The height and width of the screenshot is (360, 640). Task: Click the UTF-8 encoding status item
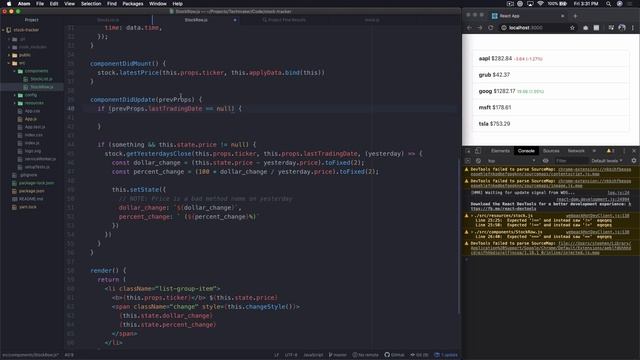[291, 355]
